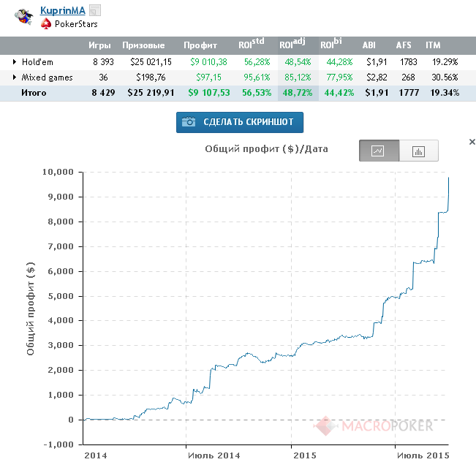Switch to bar chart view
Screen dimensions: 476x473
click(419, 151)
